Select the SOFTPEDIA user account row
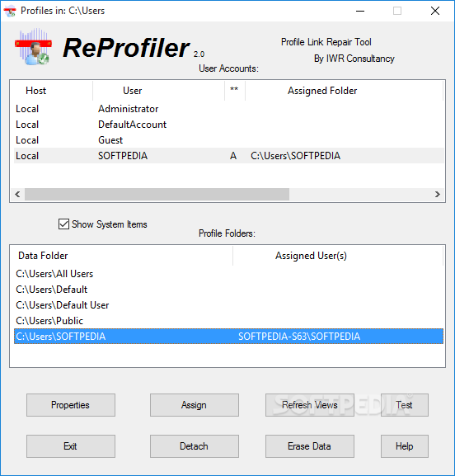Screen dimensions: 455x476 point(229,156)
